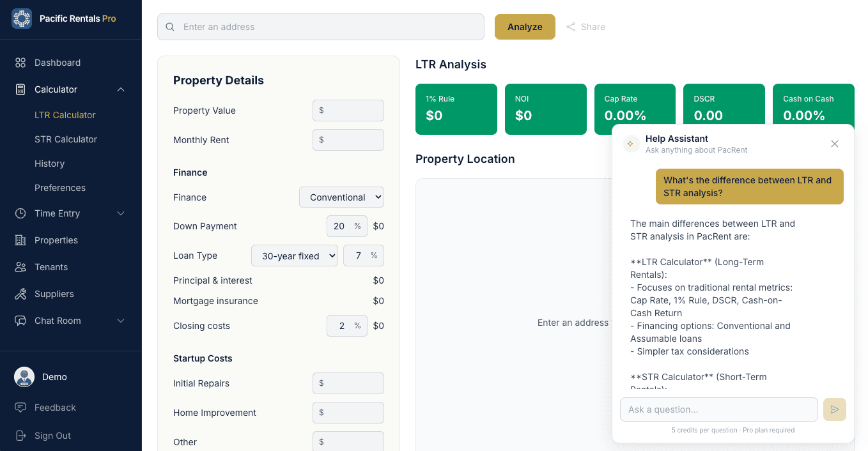Collapse the Calculator menu chevron
Image resolution: width=868 pixels, height=451 pixels.
pyautogui.click(x=121, y=89)
